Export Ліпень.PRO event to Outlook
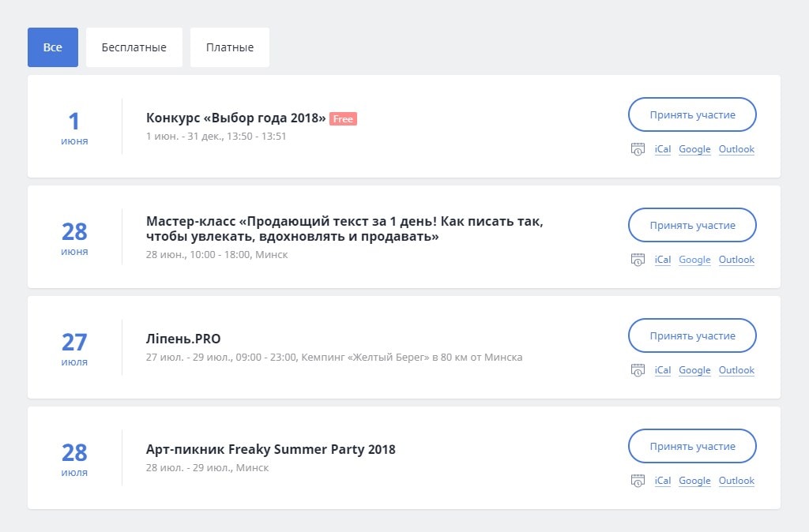Viewport: 809px width, 532px height. tap(736, 370)
